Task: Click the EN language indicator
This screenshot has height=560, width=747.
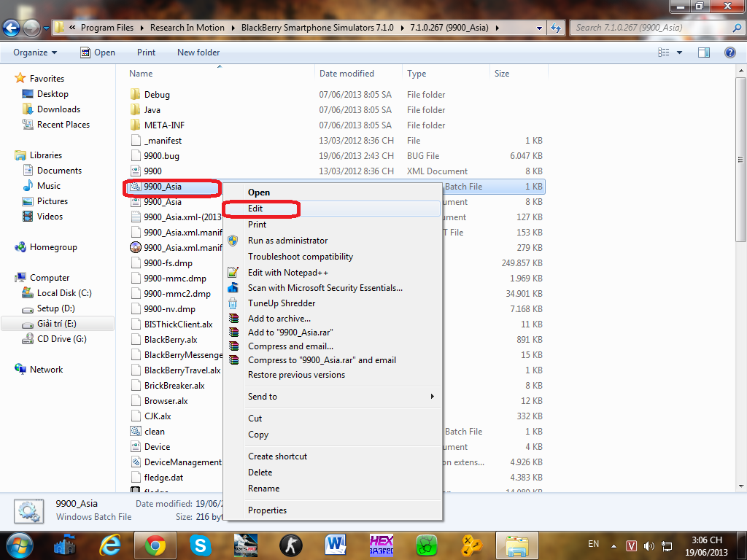Action: (x=593, y=544)
